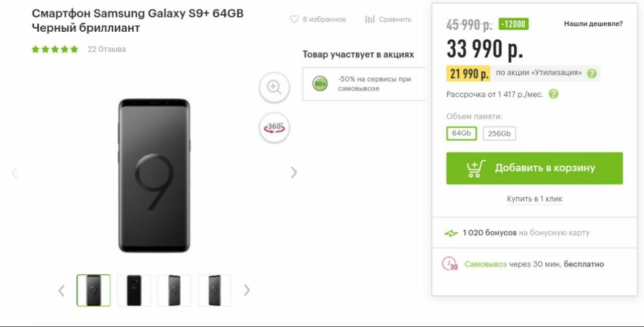Click the 50% promo badge icon
The width and height of the screenshot is (644, 327).
tap(320, 84)
